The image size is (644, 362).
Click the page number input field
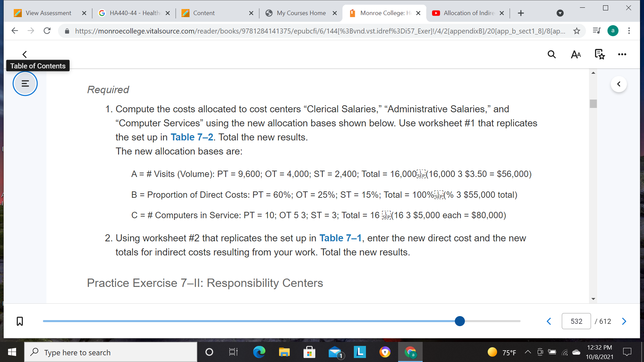click(576, 321)
